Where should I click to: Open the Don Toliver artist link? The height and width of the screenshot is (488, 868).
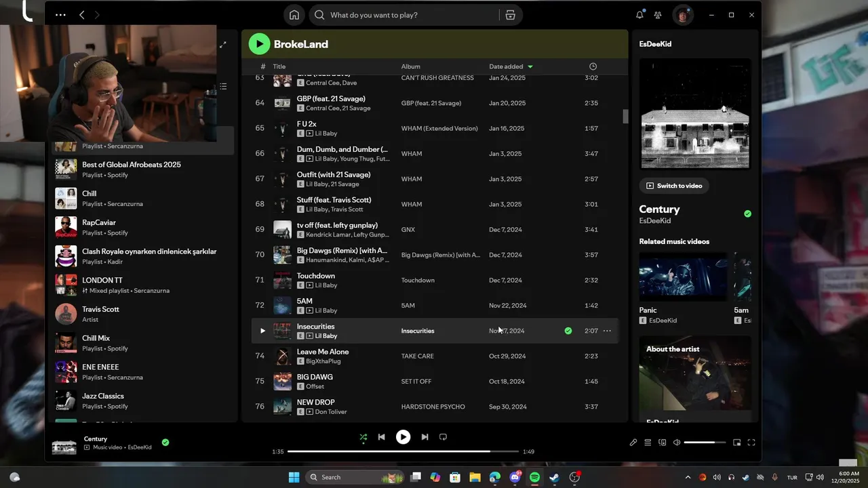[332, 412]
